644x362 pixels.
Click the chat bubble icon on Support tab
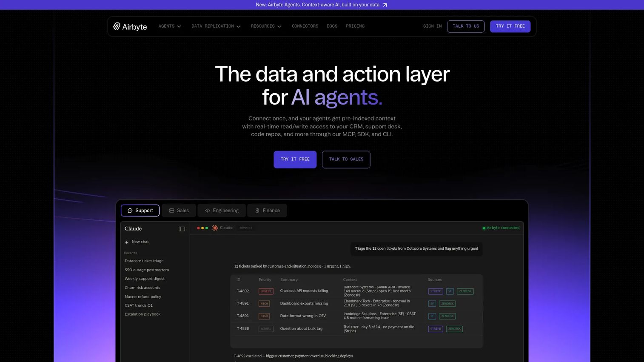(130, 211)
